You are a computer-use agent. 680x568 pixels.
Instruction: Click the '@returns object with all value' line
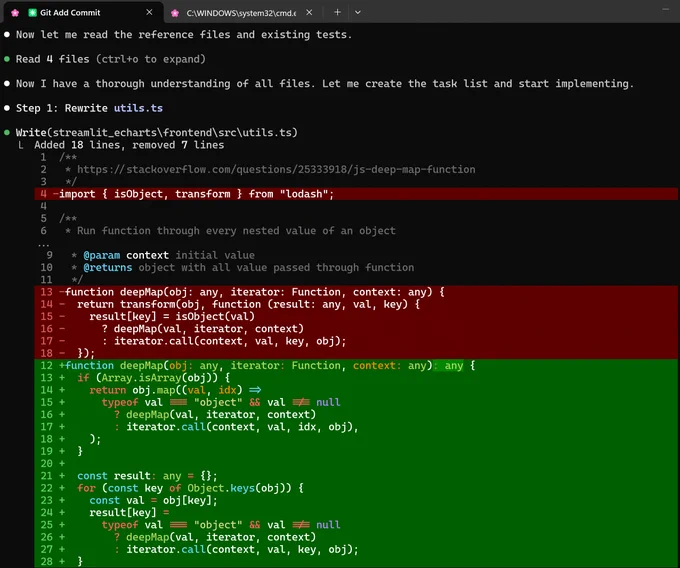click(243, 268)
